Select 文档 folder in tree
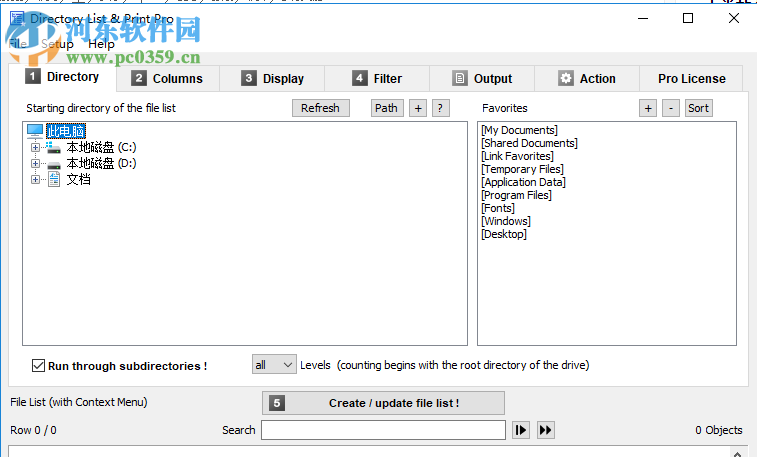This screenshot has width=757, height=457. click(x=79, y=180)
